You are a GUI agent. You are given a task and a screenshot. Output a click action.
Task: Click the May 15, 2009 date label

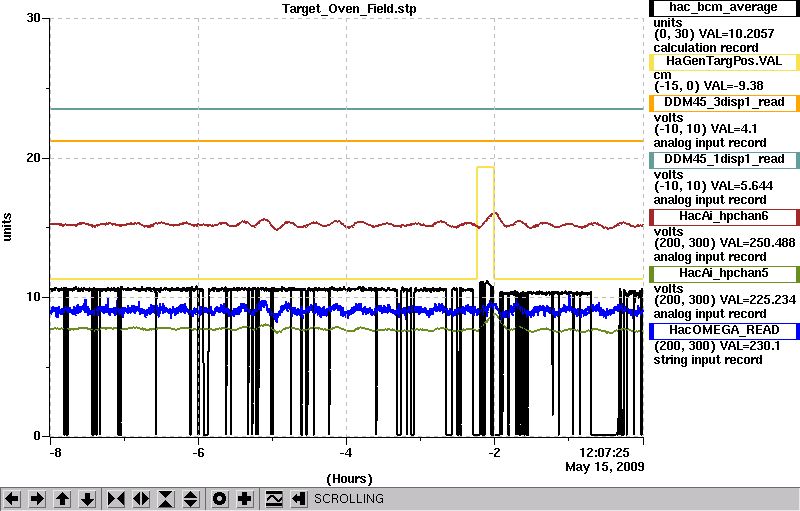click(605, 467)
